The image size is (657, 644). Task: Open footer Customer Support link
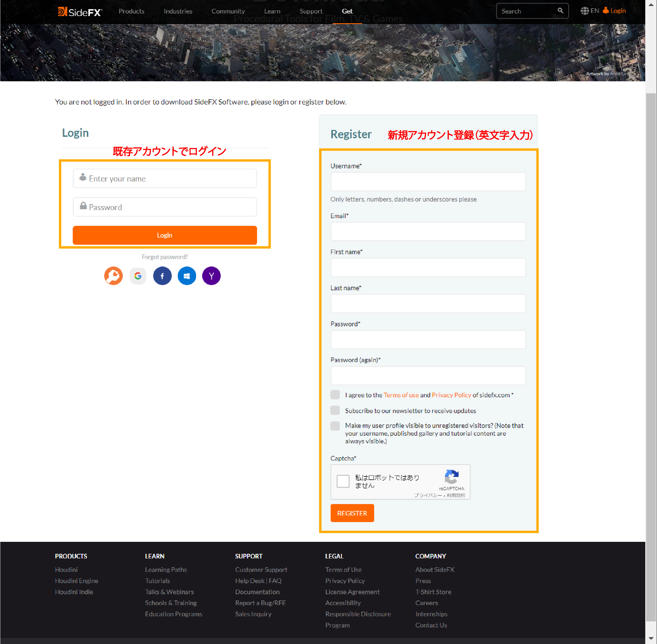click(261, 570)
